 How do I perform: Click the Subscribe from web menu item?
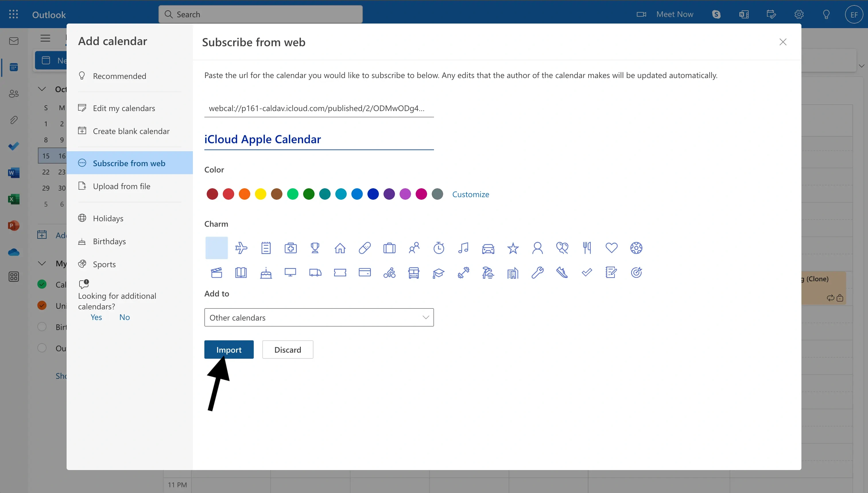click(x=129, y=163)
